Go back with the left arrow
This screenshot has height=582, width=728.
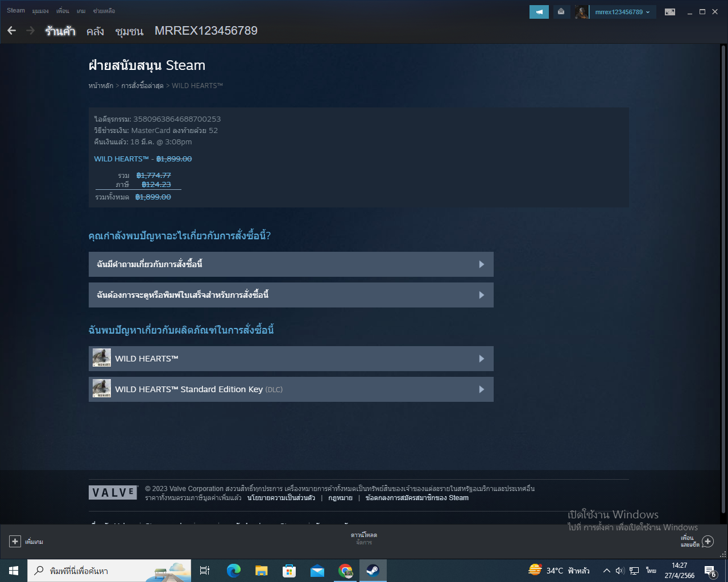(11, 31)
